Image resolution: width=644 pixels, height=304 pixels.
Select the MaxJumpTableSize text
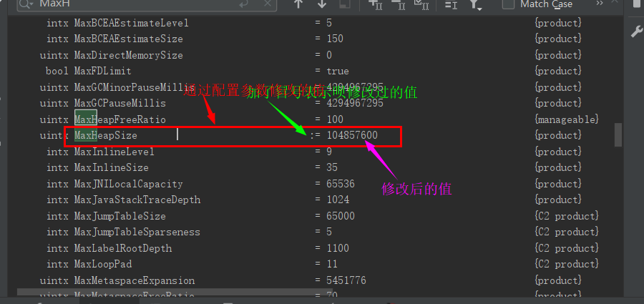pyautogui.click(x=120, y=216)
